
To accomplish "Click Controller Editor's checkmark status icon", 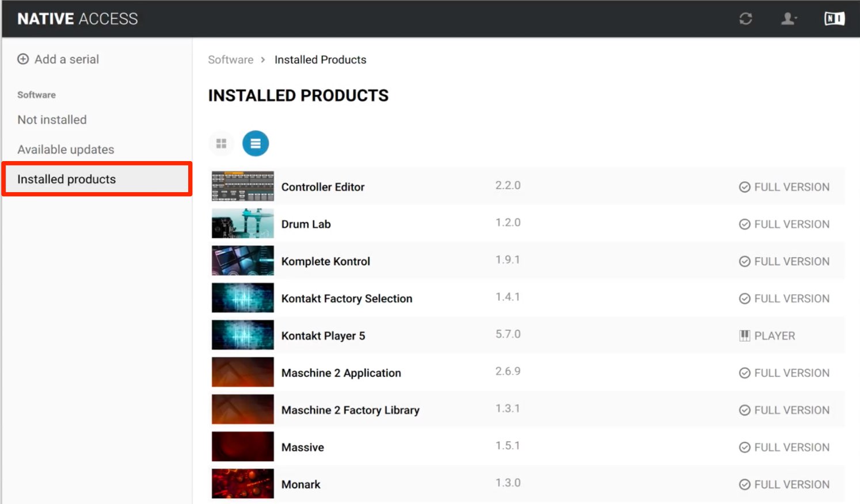I will click(744, 187).
